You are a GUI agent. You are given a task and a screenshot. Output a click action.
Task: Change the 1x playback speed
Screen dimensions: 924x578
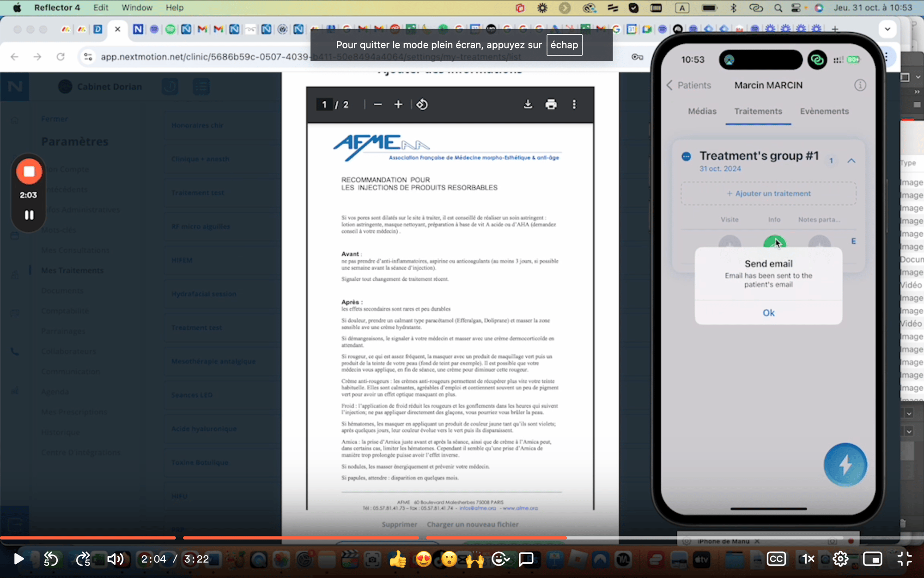pos(808,559)
